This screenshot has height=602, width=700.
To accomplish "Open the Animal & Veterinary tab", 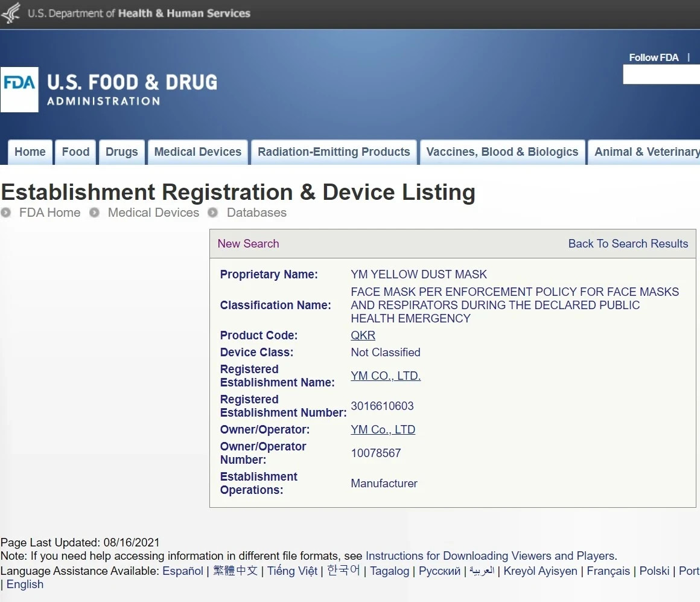I will pyautogui.click(x=645, y=152).
